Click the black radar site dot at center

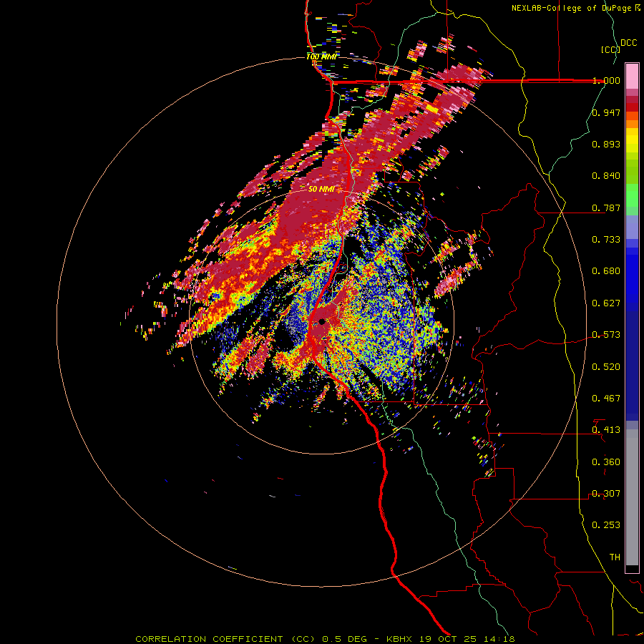pyautogui.click(x=322, y=321)
